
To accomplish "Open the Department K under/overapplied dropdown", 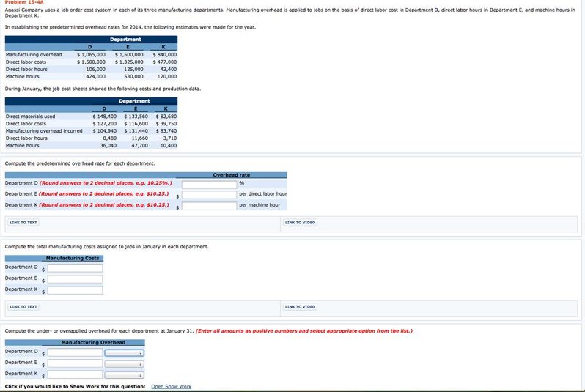I will pos(124,375).
